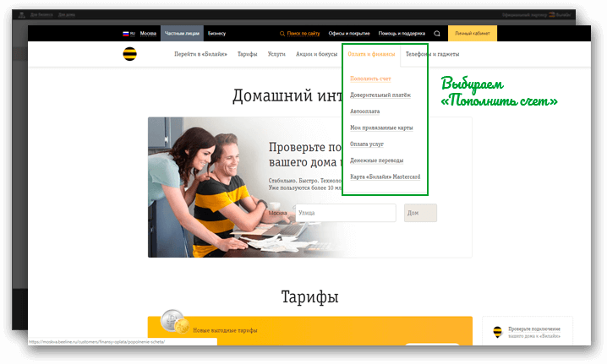Switch to the «Частным лицам» tab
The width and height of the screenshot is (607, 364).
(180, 34)
